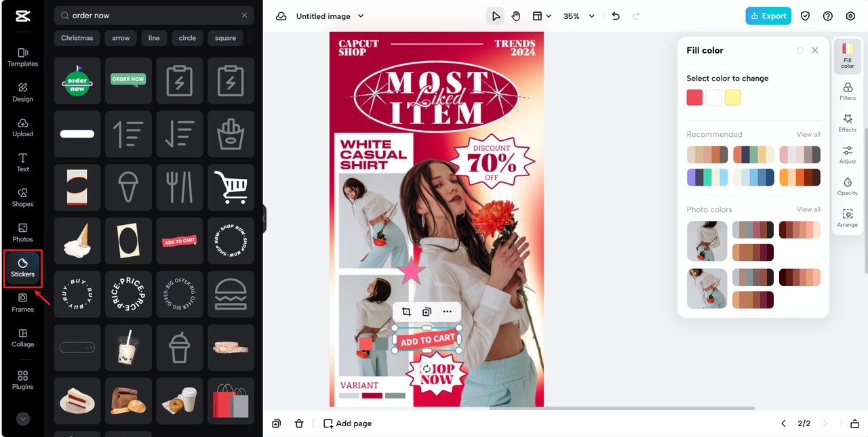
Task: Choose the shopping bags sticker
Action: click(x=231, y=401)
